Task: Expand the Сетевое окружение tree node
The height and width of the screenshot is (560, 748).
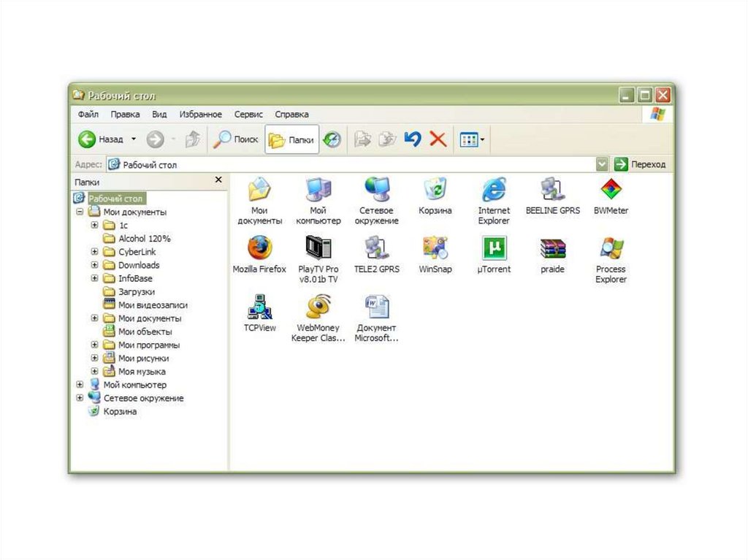Action: coord(80,398)
